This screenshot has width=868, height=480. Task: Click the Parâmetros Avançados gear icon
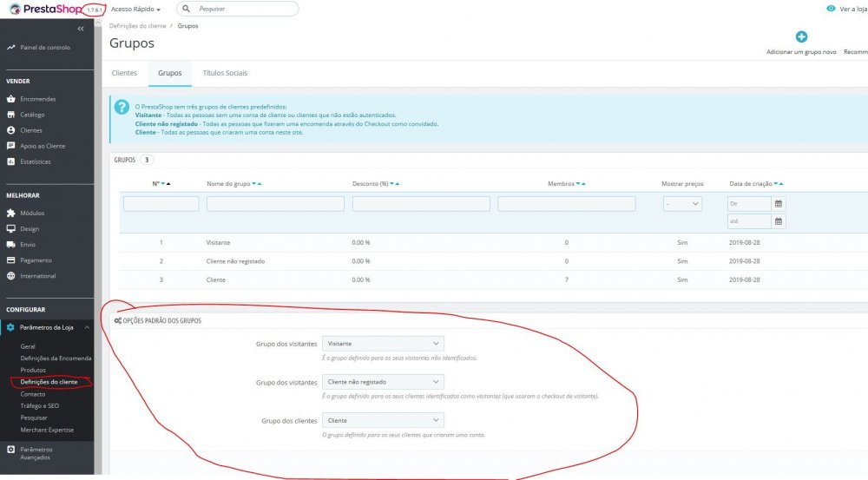[10, 450]
